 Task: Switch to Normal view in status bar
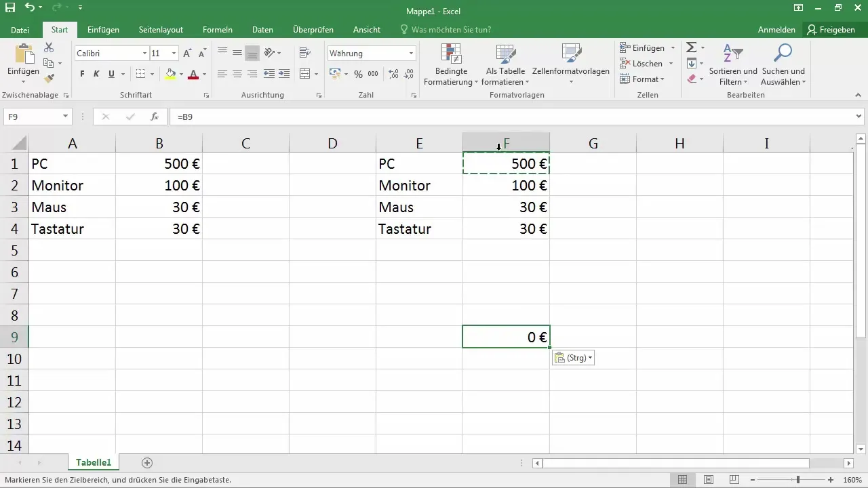tap(683, 480)
